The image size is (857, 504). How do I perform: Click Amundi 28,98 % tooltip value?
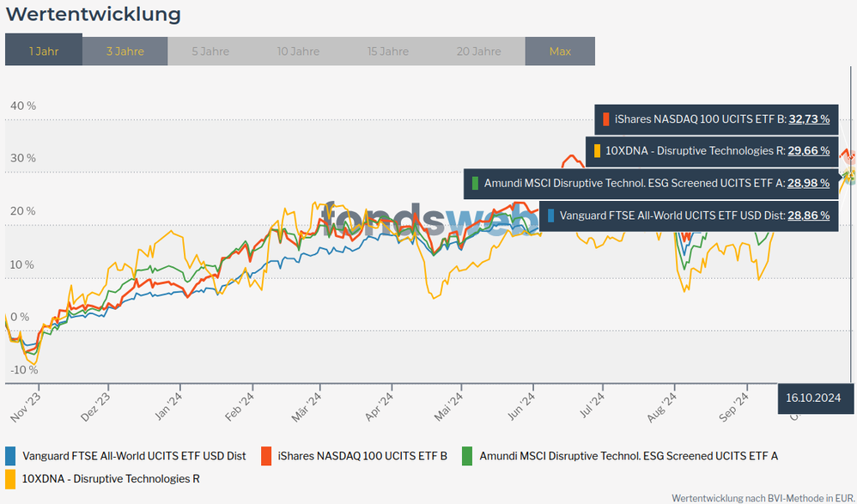pyautogui.click(x=808, y=183)
